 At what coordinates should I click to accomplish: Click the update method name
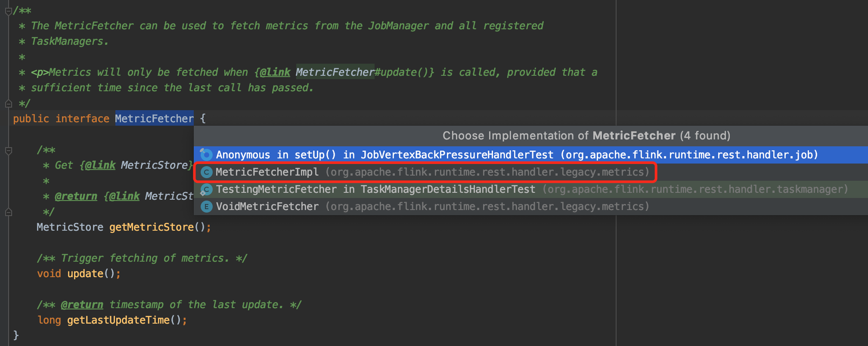click(x=85, y=274)
